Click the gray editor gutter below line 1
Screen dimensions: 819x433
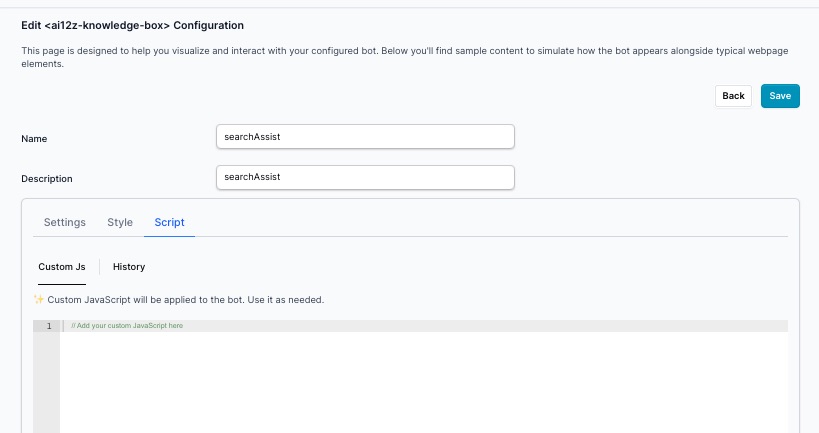click(x=46, y=385)
